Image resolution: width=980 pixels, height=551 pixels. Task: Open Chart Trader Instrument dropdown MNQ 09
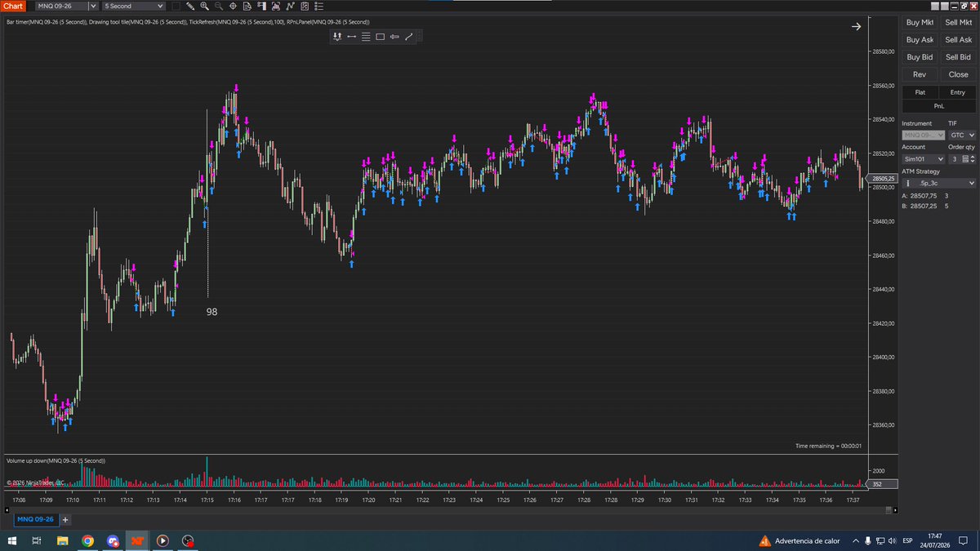pyautogui.click(x=924, y=135)
